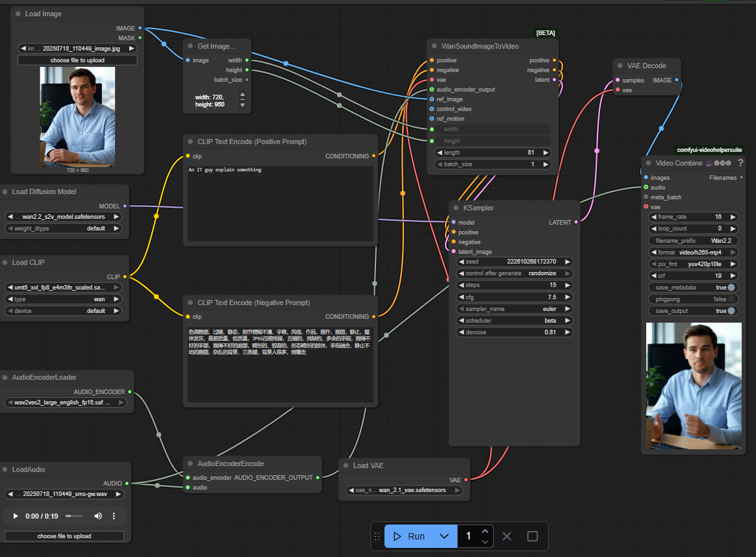Click the audio player volume slider
756x557 pixels.
coord(74,516)
